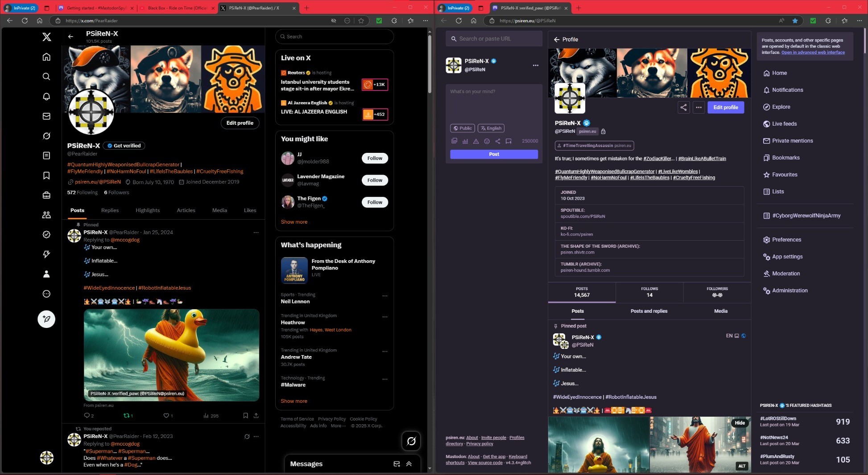
Task: Select Posts and replies tab on Mastodon
Action: click(649, 311)
